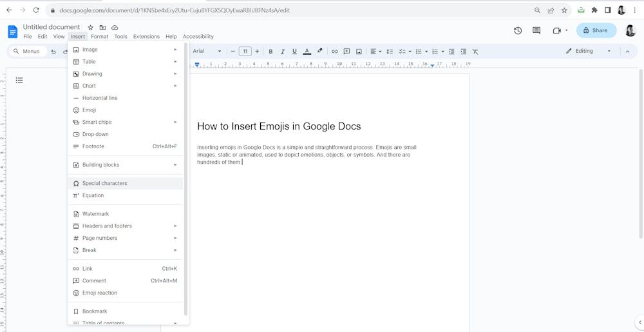
Task: Click the highlight color pen icon
Action: (x=320, y=52)
